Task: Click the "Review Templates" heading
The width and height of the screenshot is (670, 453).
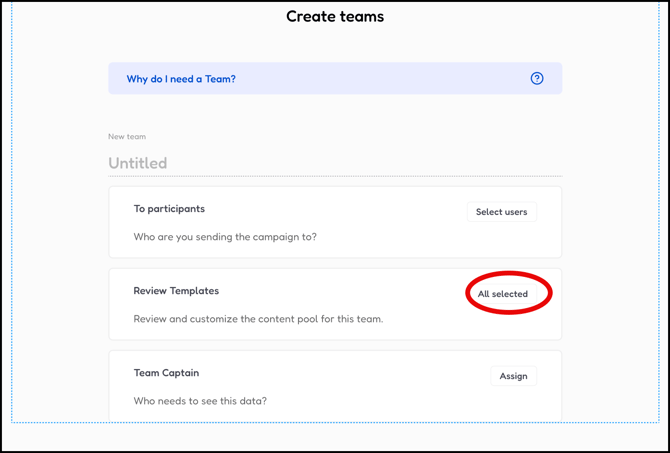Action: [x=176, y=291]
